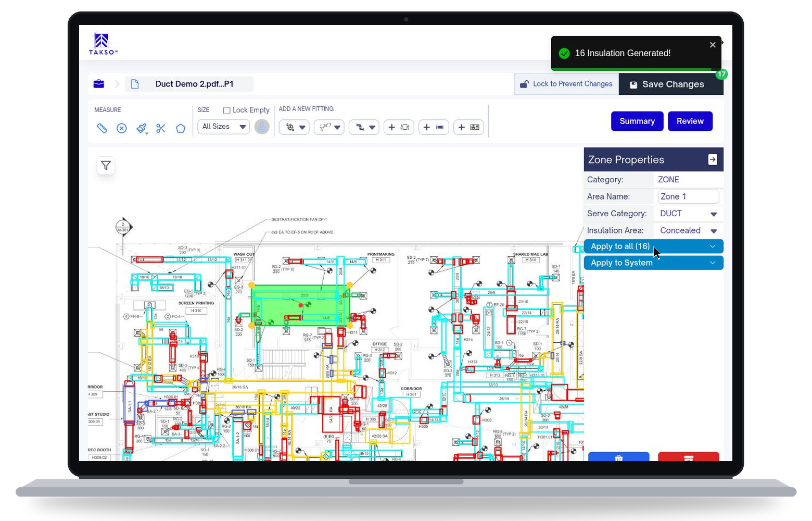The image size is (812, 521).
Task: Open the filter funnel on the drawing
Action: 106,165
